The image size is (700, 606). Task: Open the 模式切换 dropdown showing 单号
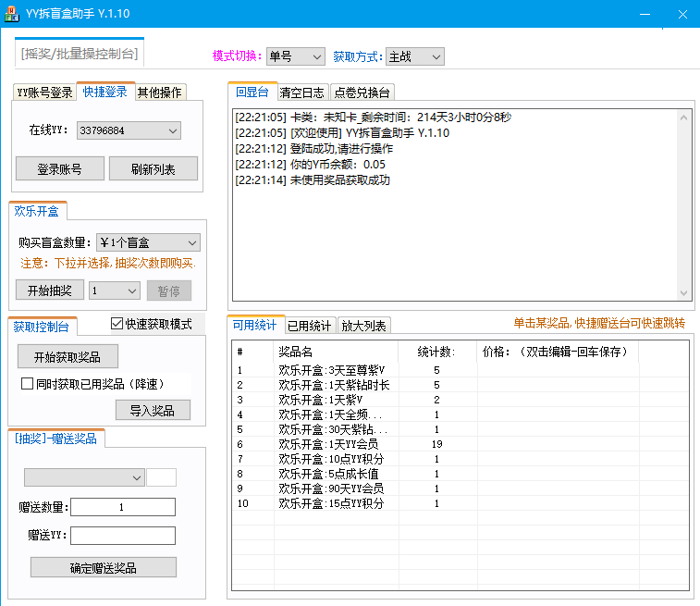click(x=296, y=56)
